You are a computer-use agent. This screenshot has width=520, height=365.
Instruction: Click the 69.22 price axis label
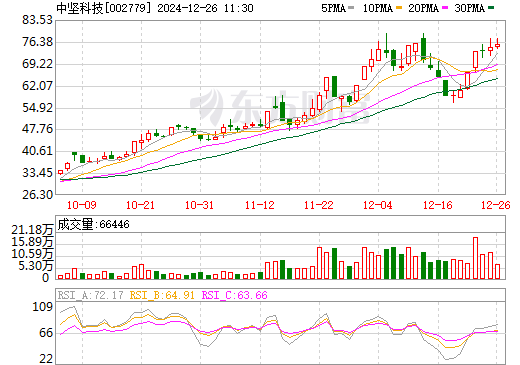[37, 64]
